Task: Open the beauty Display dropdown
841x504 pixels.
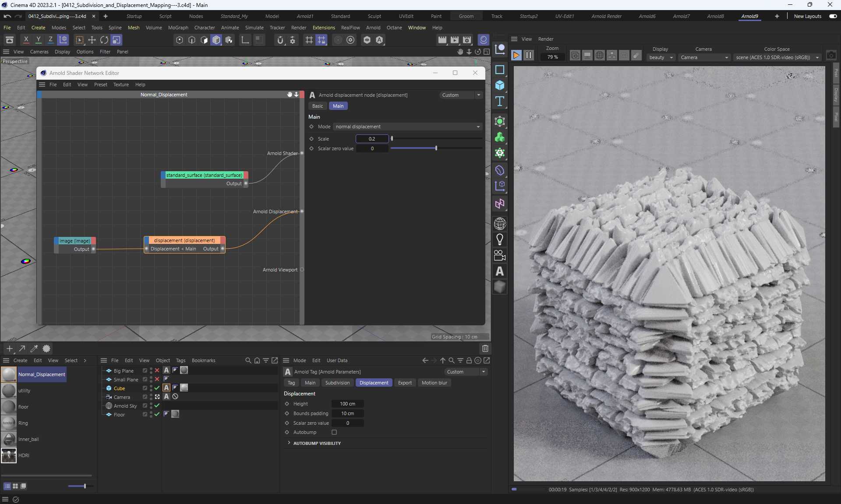Action: 661,57
